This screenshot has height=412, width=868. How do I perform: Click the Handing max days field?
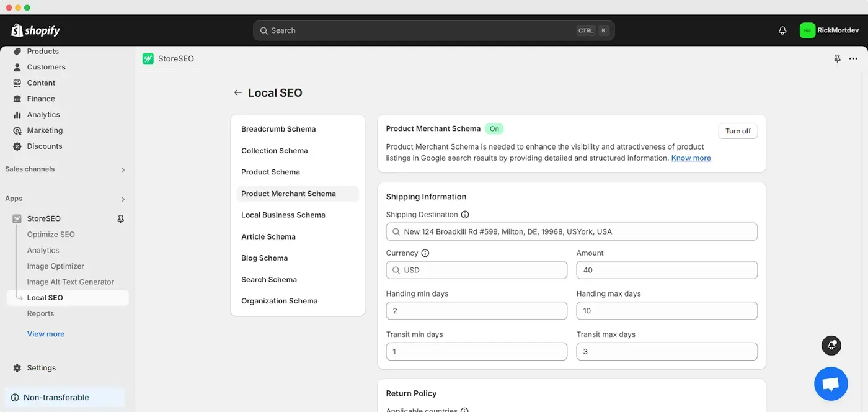point(666,311)
